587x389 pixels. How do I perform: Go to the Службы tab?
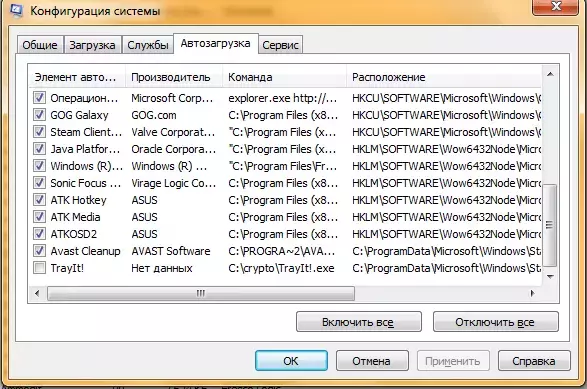(148, 45)
